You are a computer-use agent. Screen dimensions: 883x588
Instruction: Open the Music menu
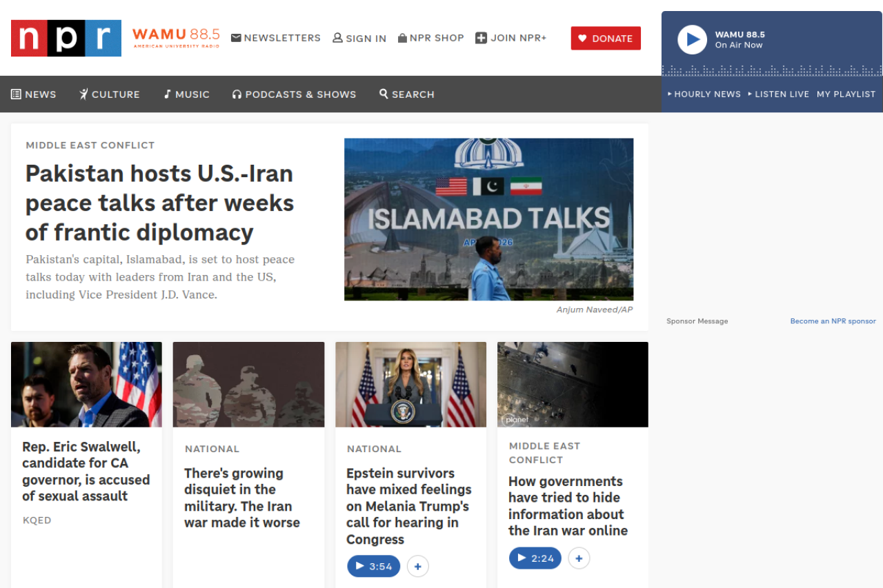(x=186, y=94)
